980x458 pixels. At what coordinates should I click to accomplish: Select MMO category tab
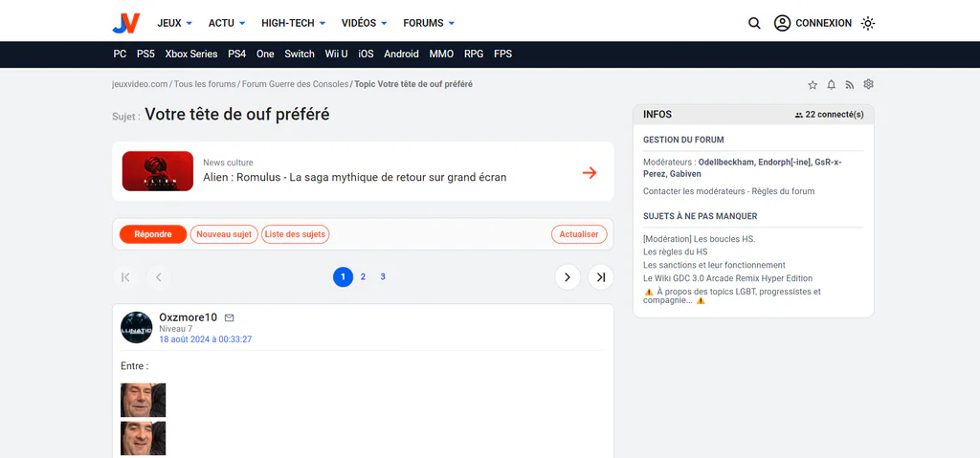click(441, 55)
